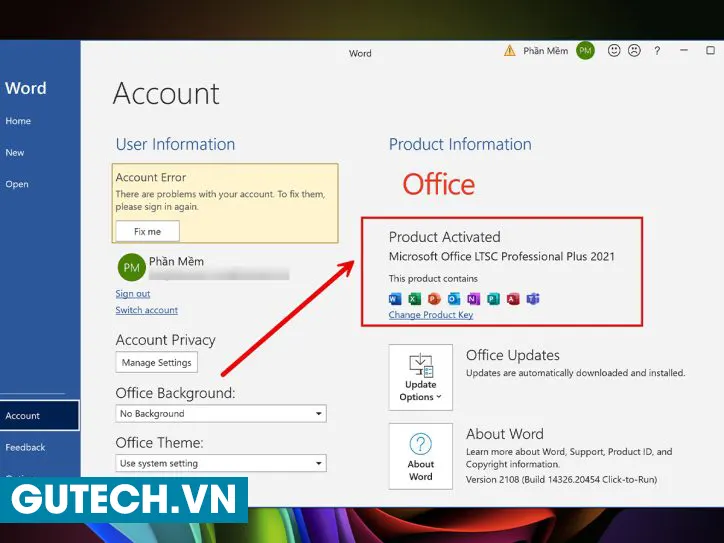Click the green PM avatar in title bar
Screen dimensions: 724x543
tap(585, 50)
